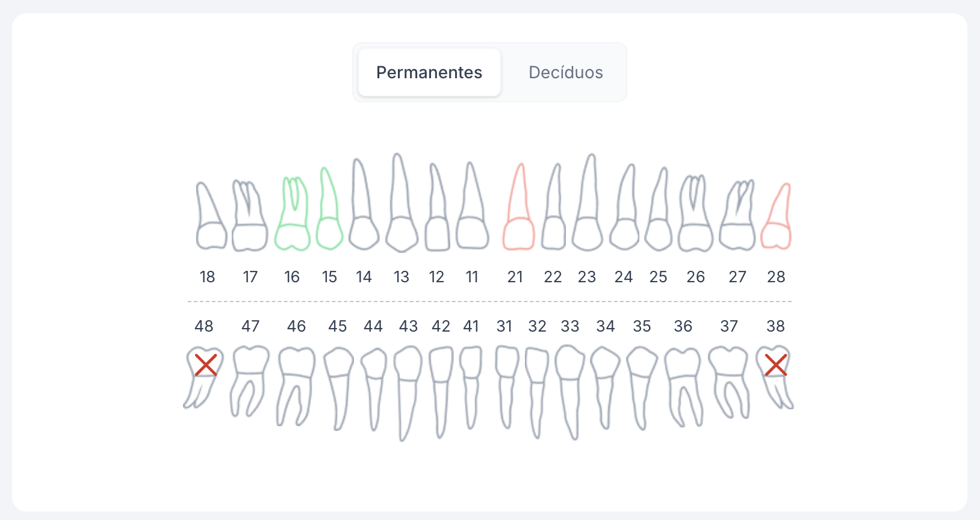Select the Permanentes tab
This screenshot has height=520, width=980.
tap(429, 72)
